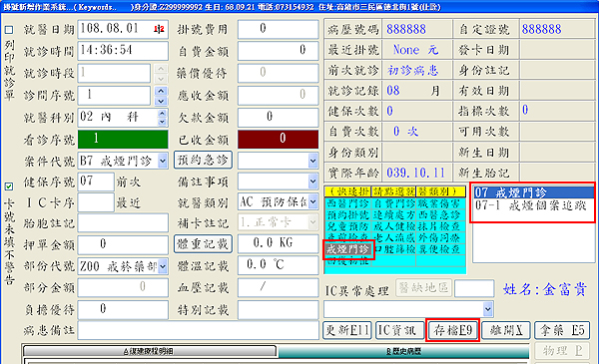Click 存檔F9 save button
Image resolution: width=599 pixels, height=364 pixels.
[452, 330]
